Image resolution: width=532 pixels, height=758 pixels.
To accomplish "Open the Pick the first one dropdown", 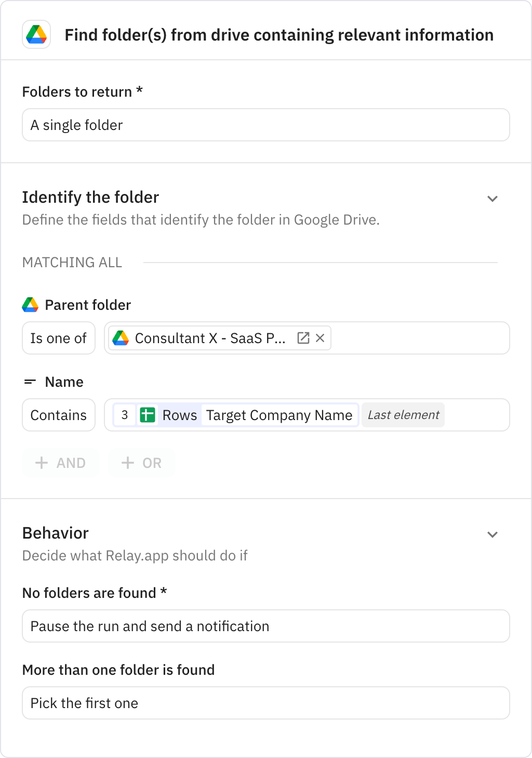I will (x=265, y=703).
